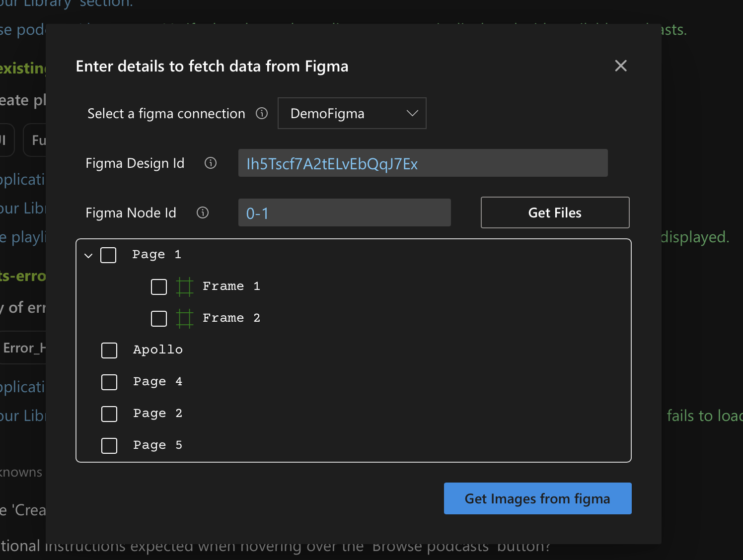Check the Page 1 checkbox

click(x=108, y=255)
